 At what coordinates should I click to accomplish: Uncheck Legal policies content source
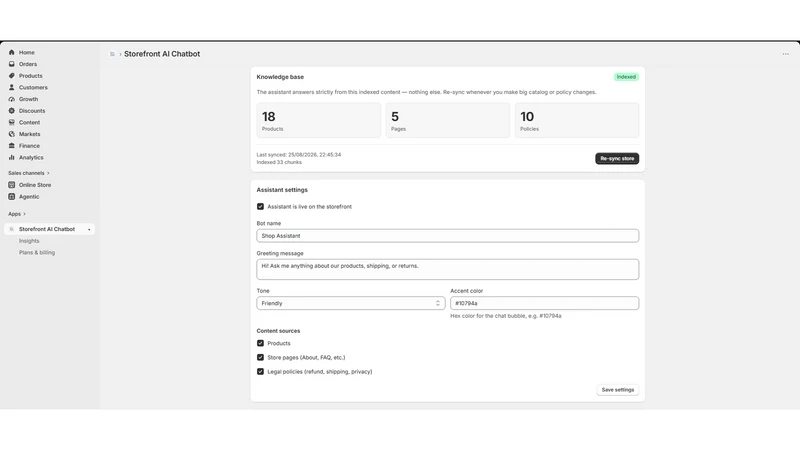click(x=260, y=372)
